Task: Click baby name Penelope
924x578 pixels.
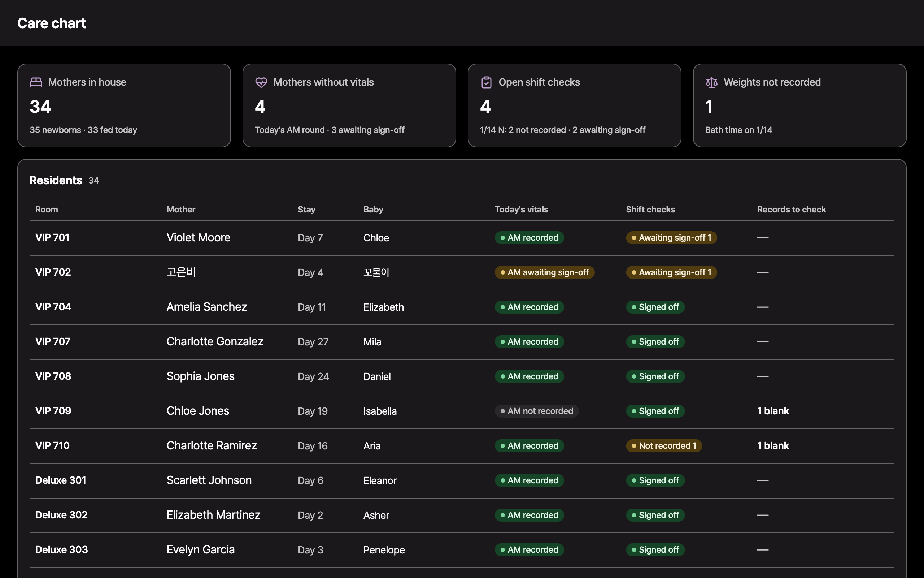Action: point(384,550)
